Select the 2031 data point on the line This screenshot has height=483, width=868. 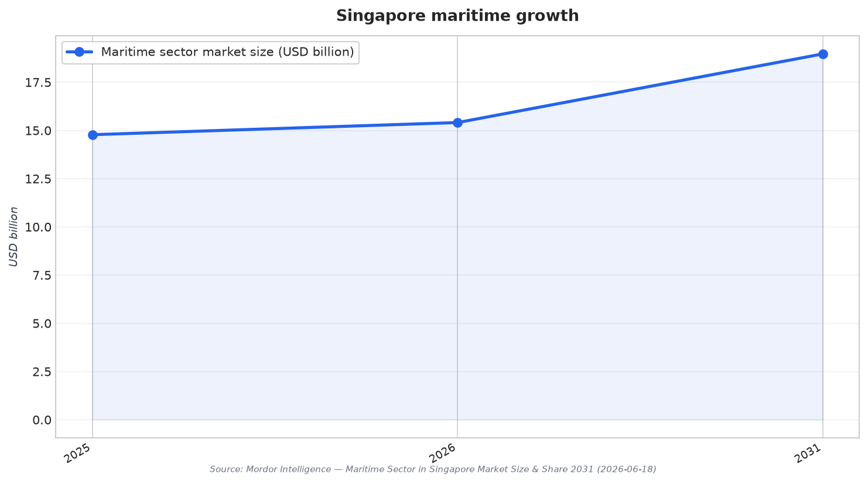click(x=823, y=54)
